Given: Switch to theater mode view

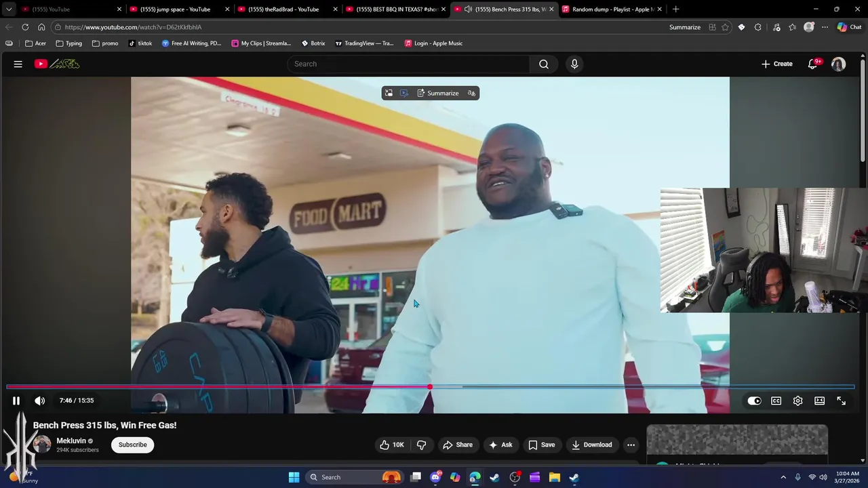Looking at the screenshot, I should coord(819,401).
